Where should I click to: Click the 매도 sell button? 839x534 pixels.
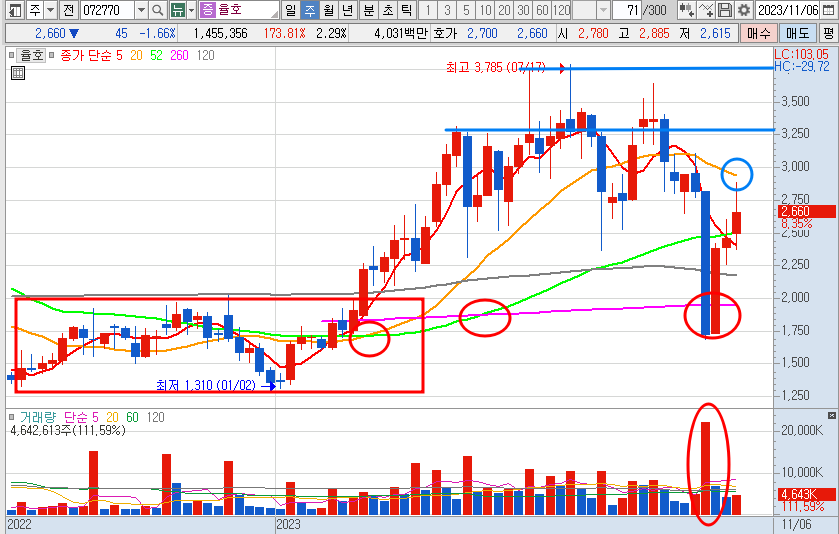(x=797, y=33)
